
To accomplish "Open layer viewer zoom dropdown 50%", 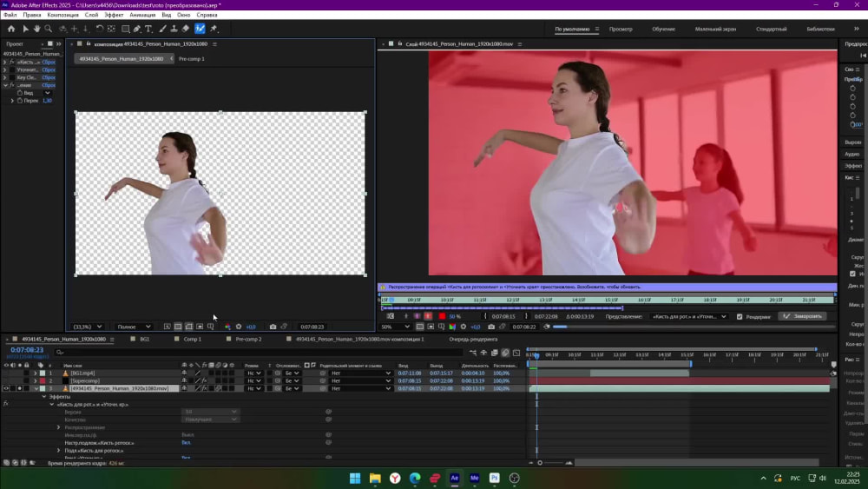I will (396, 327).
